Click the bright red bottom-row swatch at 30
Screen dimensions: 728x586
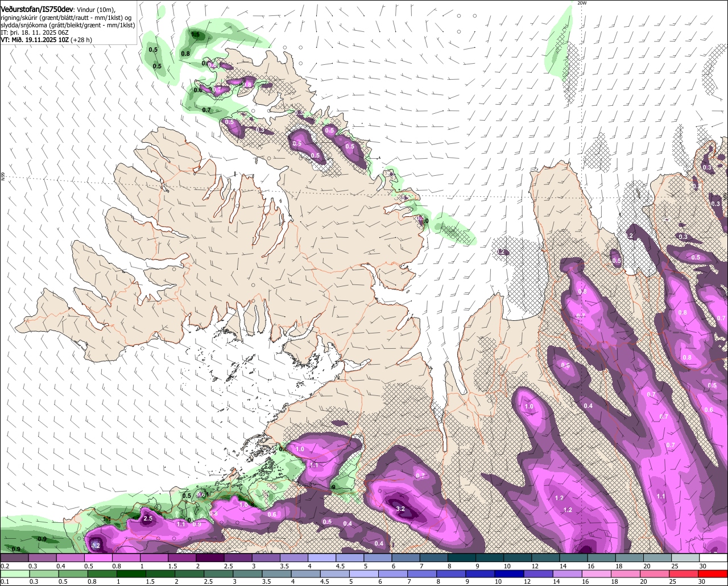[x=714, y=573]
